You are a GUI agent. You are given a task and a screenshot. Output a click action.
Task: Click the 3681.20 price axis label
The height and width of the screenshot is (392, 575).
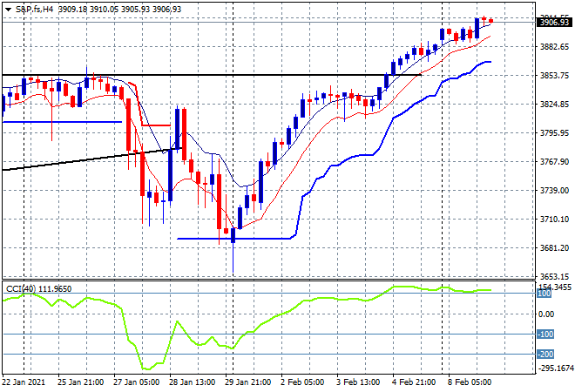(x=554, y=248)
